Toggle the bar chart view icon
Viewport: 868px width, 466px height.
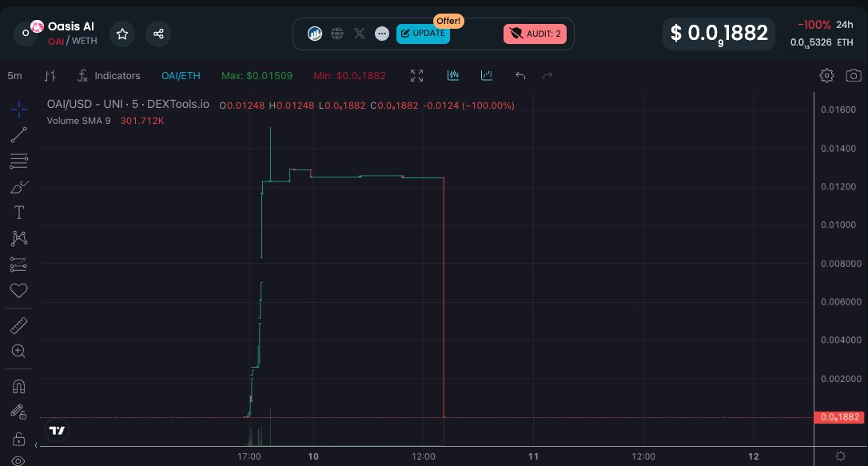pos(487,75)
